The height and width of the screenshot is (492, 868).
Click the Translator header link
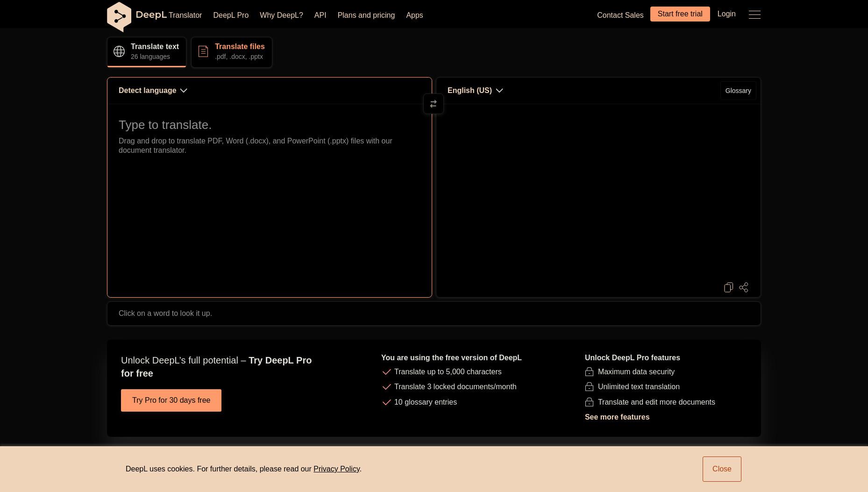[x=185, y=15]
